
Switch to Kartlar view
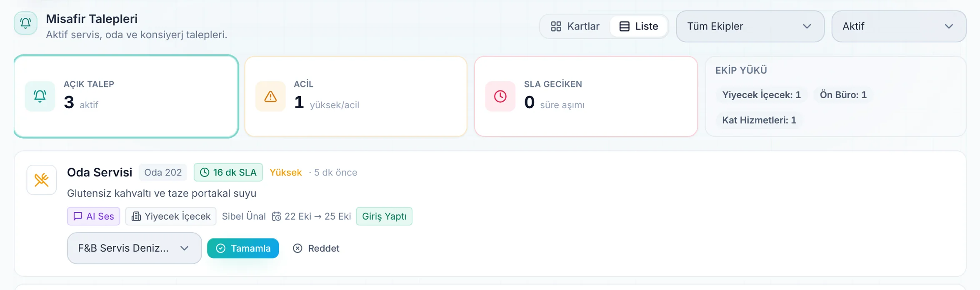point(575,26)
